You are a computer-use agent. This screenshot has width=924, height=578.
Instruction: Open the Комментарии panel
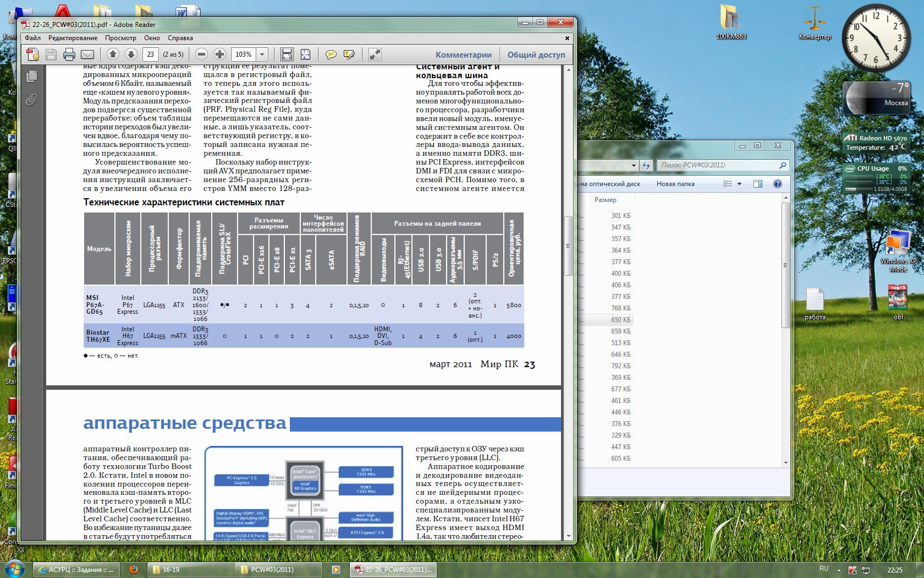pyautogui.click(x=463, y=55)
